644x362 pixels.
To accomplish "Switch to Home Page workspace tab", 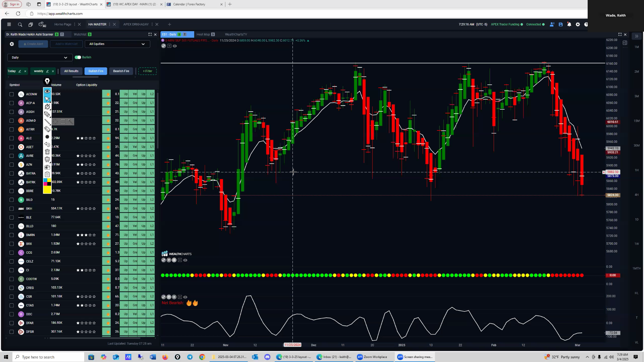I will pos(63,24).
